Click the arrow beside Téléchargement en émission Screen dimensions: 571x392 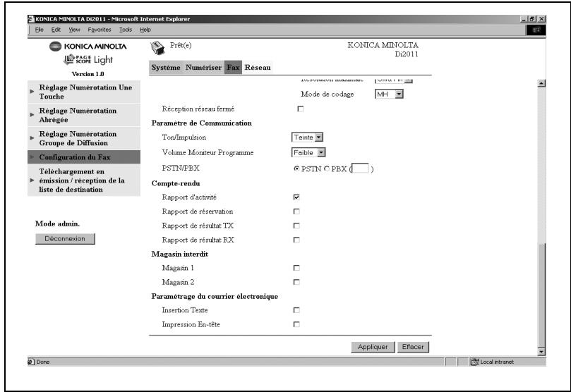tap(32, 180)
